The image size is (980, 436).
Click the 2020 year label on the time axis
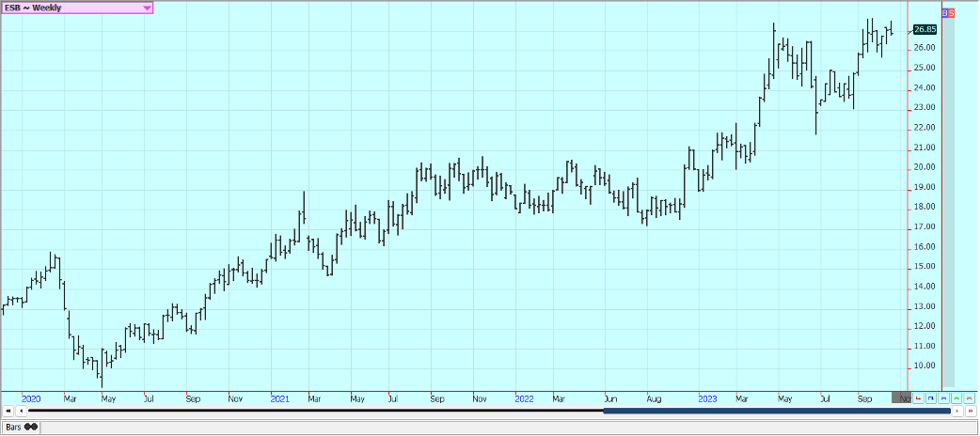(31, 398)
